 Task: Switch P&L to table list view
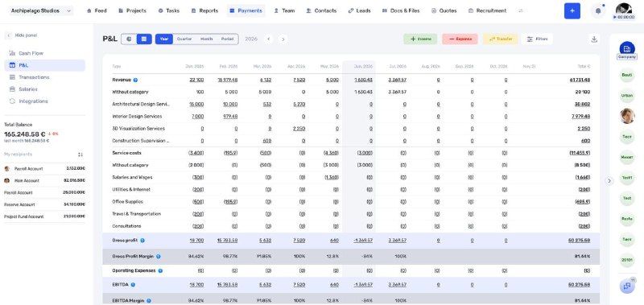point(144,39)
